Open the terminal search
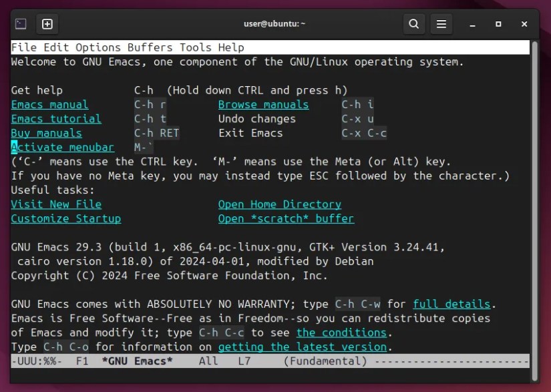 [x=413, y=24]
